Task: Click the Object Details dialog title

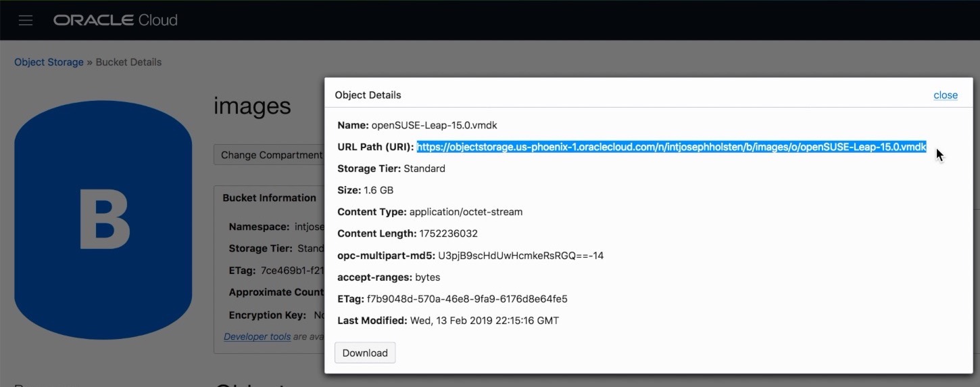Action: (x=368, y=95)
